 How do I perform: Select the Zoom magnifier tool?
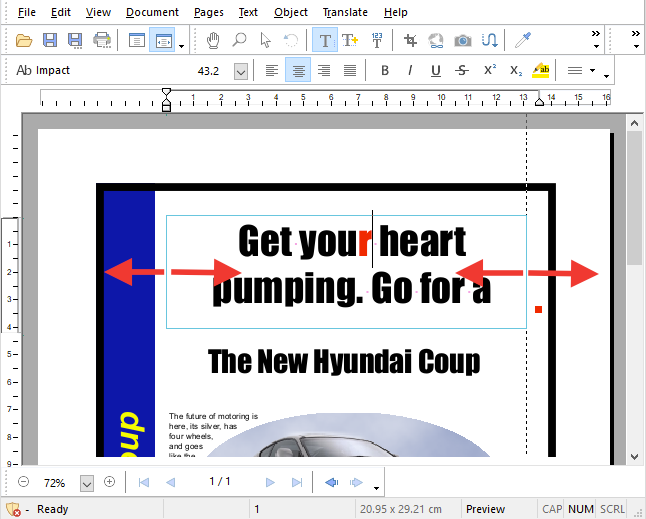pos(239,40)
